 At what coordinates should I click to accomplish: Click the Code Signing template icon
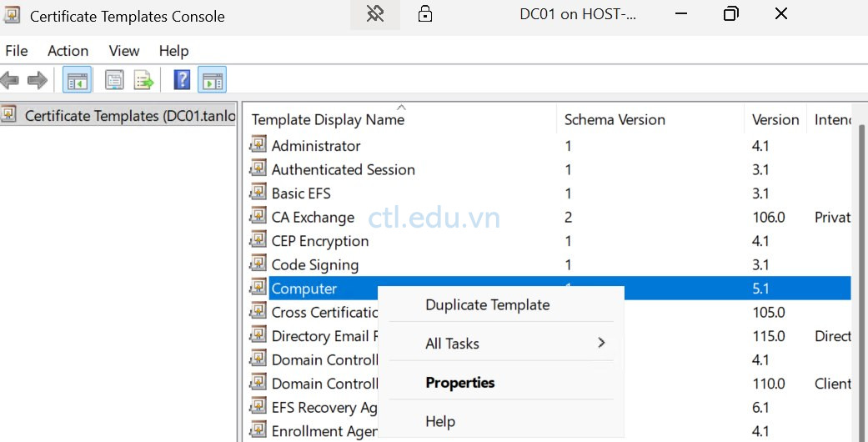(x=258, y=264)
